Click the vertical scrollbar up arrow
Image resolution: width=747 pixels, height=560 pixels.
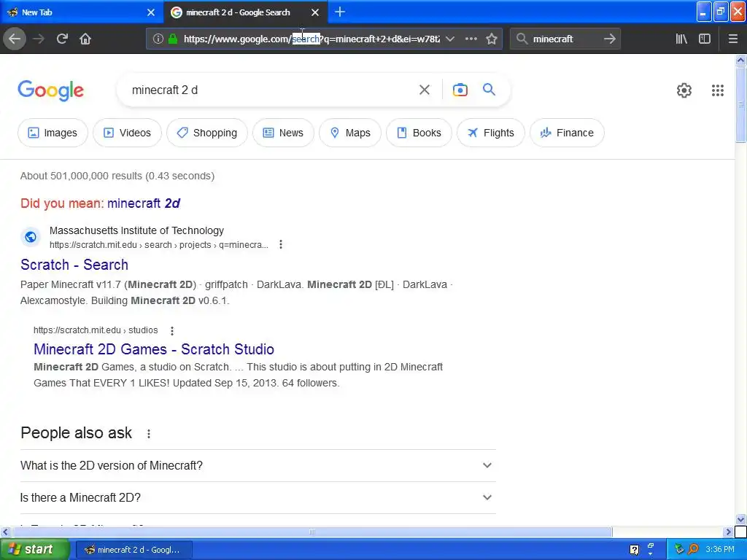740,60
